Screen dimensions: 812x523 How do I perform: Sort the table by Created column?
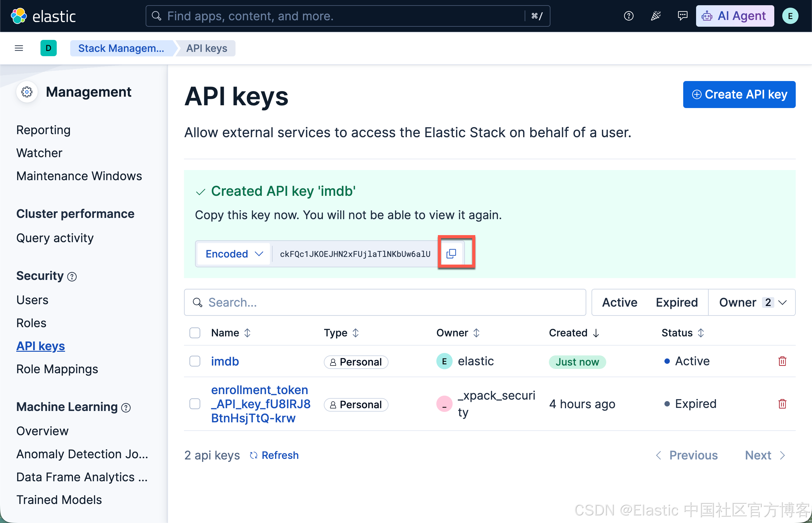(574, 333)
